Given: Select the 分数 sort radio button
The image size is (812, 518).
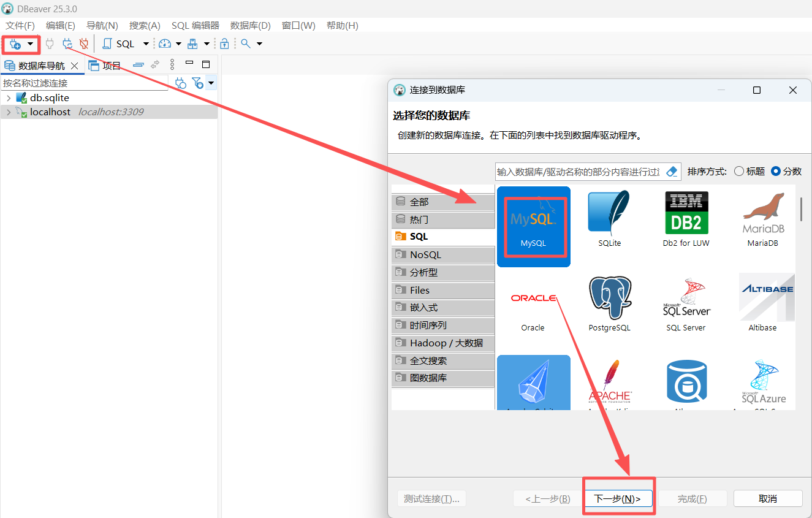Looking at the screenshot, I should pos(776,172).
